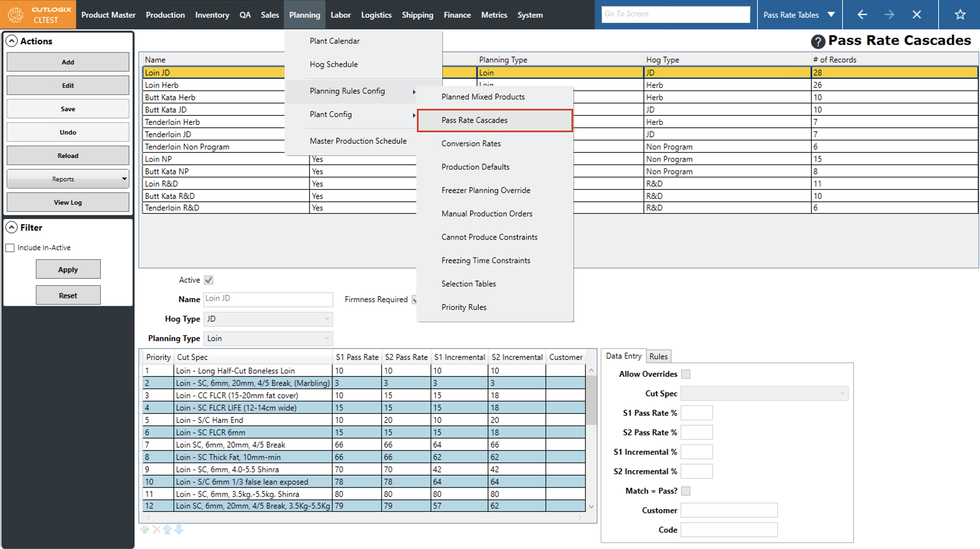Expand the Pass Rate Tables dropdown
Screen dimensions: 980x549
831,15
